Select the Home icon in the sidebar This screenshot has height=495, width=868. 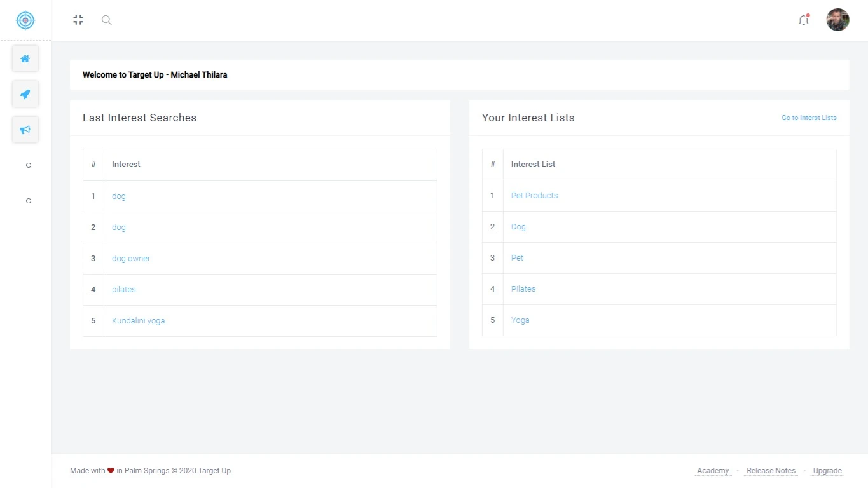tap(25, 58)
